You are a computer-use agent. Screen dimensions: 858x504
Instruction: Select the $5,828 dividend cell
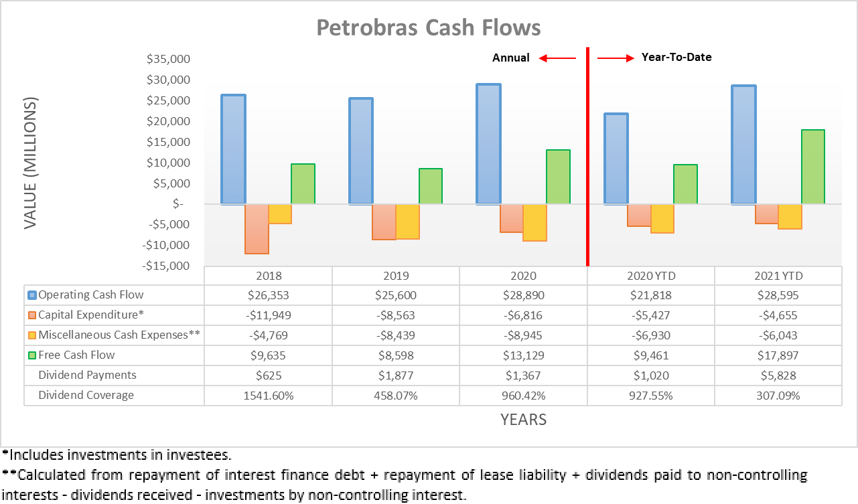[778, 375]
